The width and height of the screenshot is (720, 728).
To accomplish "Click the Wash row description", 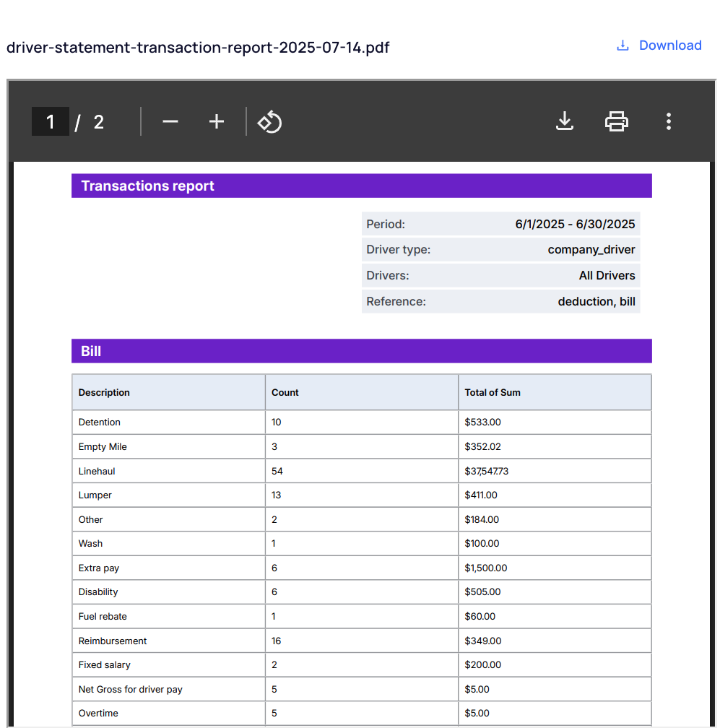I will (x=90, y=543).
